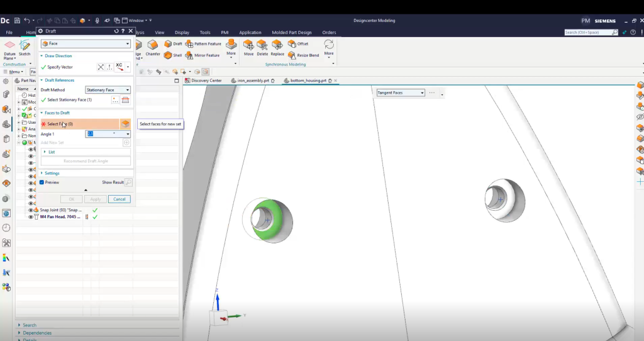Click the Cancel button
The width and height of the screenshot is (644, 341).
[x=119, y=199]
